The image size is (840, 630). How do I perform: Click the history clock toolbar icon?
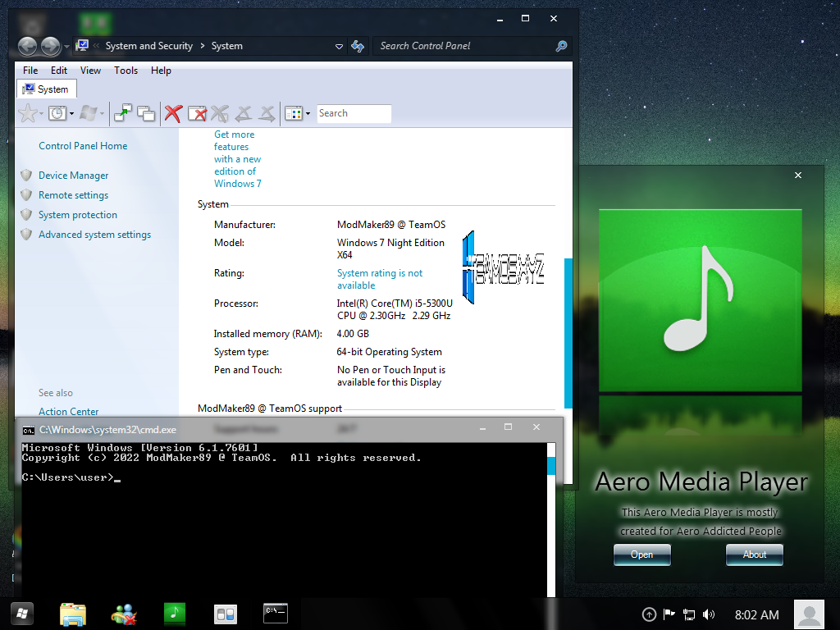click(57, 114)
